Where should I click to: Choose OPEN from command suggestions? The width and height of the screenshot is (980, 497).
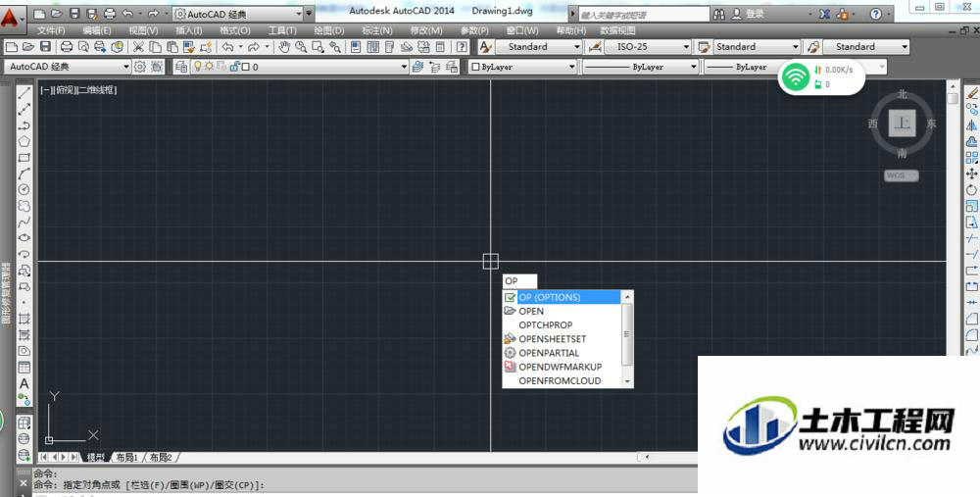[x=562, y=312]
